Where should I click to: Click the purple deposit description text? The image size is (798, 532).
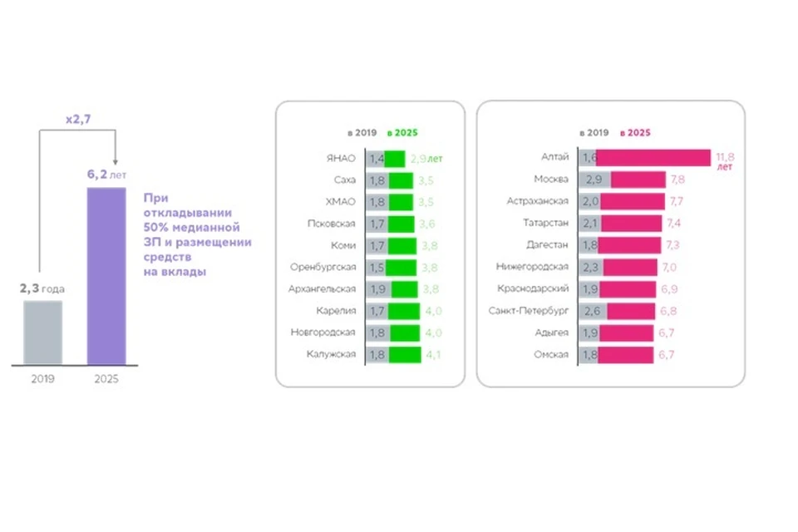pyautogui.click(x=196, y=235)
